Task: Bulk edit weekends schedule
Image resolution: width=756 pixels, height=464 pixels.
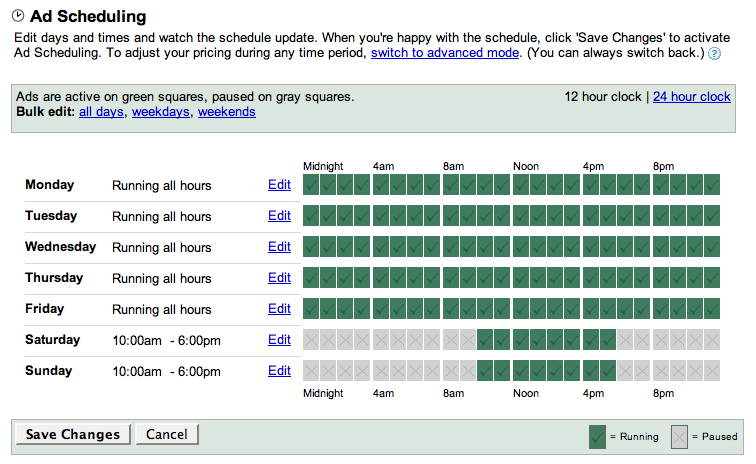Action: click(226, 112)
